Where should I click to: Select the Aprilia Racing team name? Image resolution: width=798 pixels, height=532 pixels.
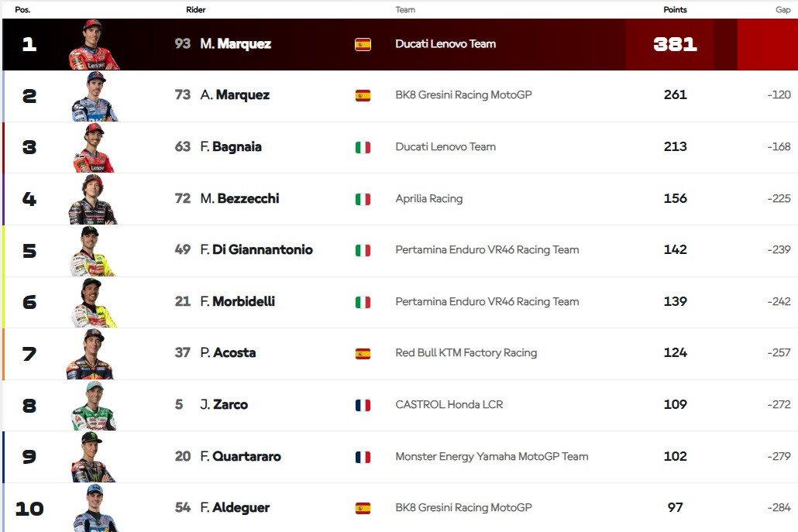click(428, 198)
